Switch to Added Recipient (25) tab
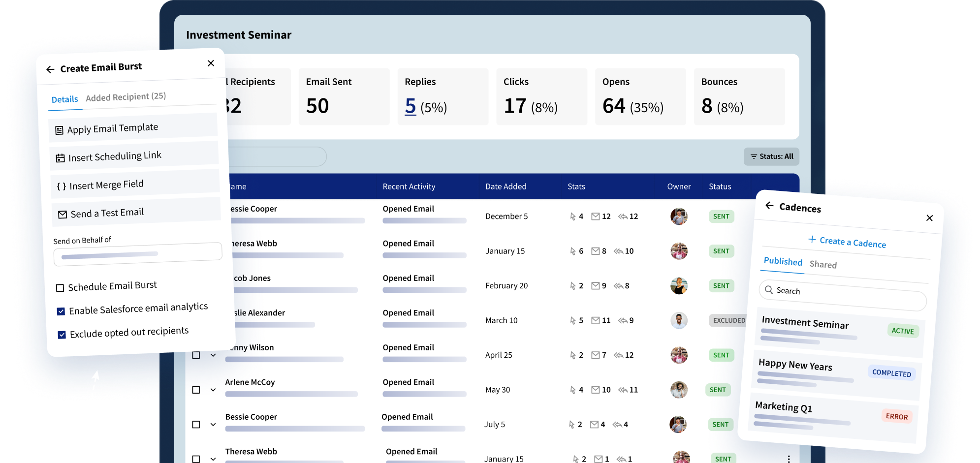This screenshot has width=980, height=463. (x=126, y=96)
